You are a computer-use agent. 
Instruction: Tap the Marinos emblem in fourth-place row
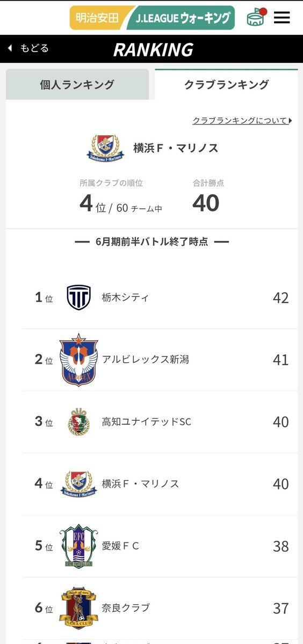(x=78, y=484)
